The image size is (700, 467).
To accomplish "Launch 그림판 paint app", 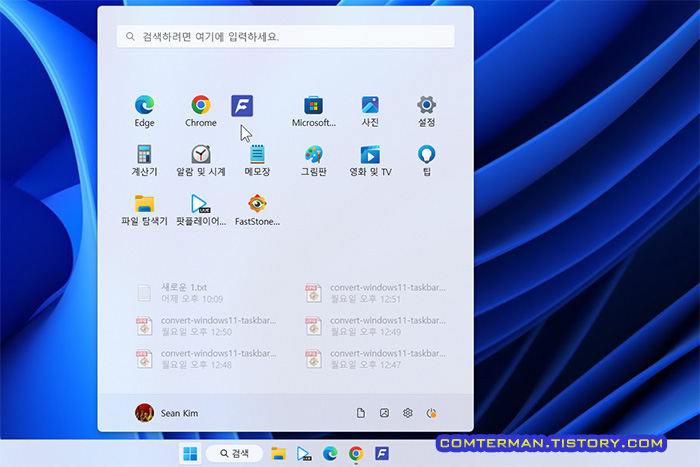I will [x=313, y=160].
